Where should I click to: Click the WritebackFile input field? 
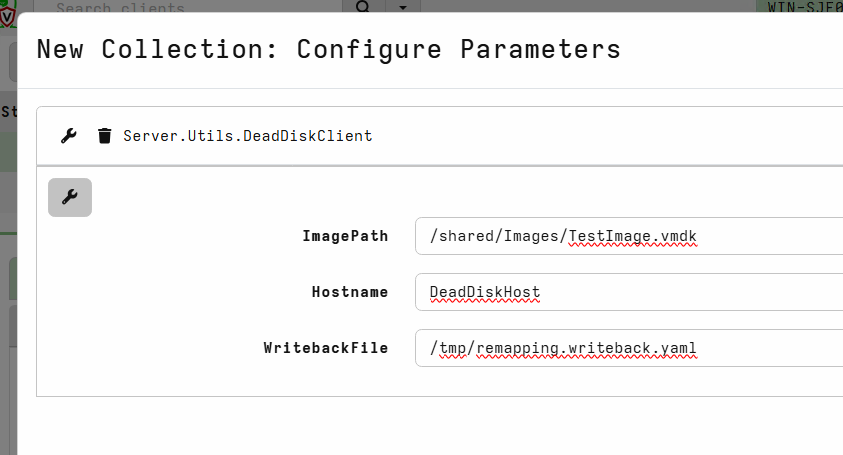tap(629, 348)
